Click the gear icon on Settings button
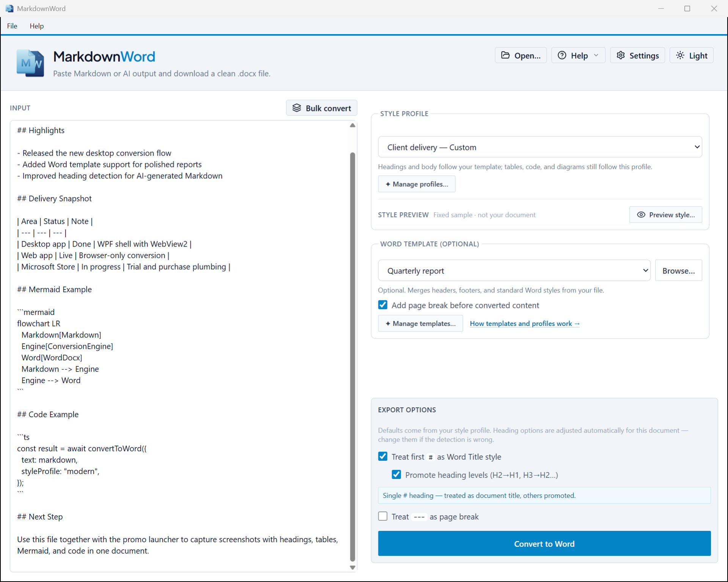 [x=621, y=55]
